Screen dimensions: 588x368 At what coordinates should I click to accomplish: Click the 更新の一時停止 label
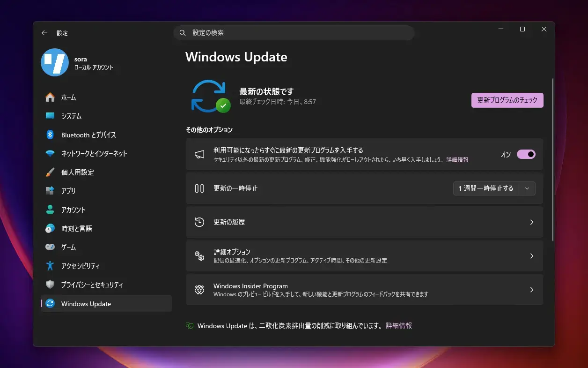click(236, 188)
